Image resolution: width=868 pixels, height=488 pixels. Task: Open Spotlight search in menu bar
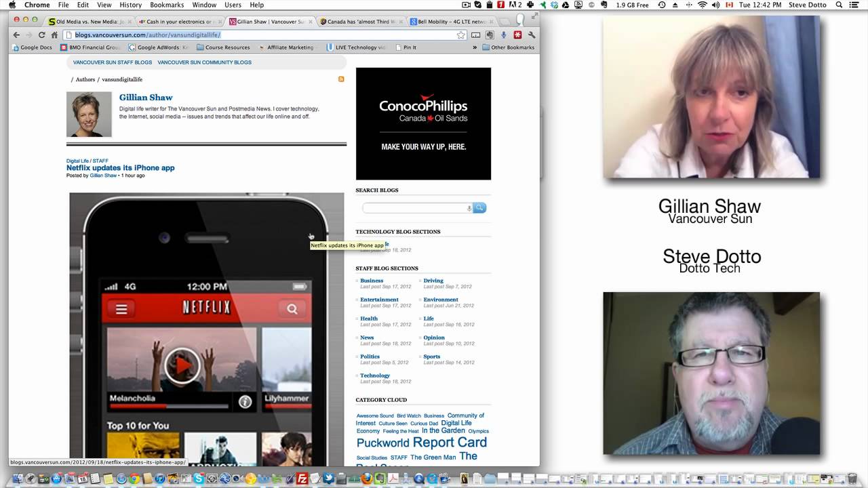tap(839, 5)
